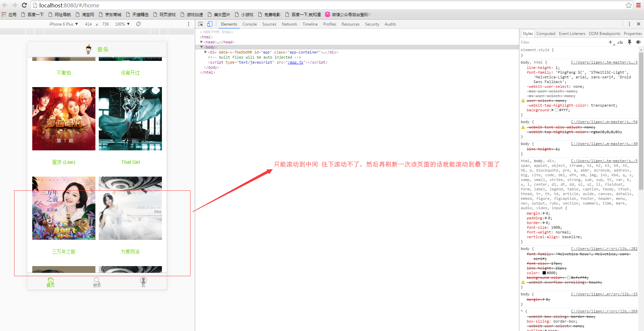
Task: Expand the div#app element node
Action: click(x=206, y=52)
